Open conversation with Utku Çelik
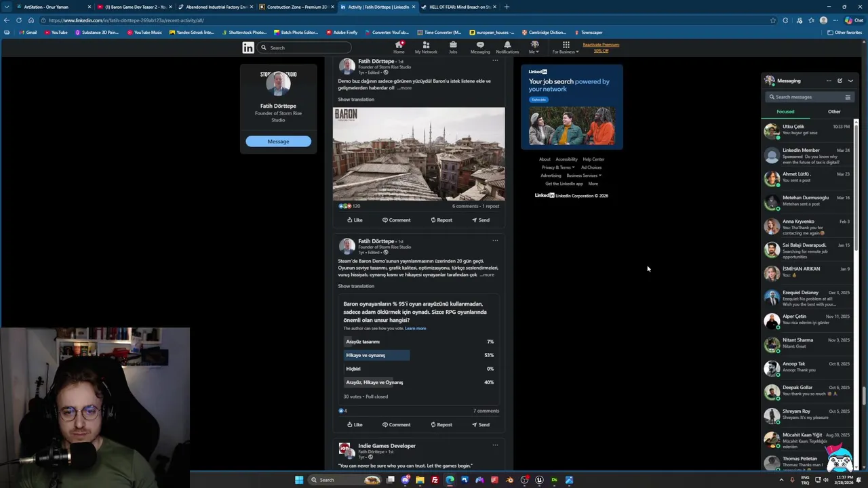868x488 pixels. coord(807,130)
